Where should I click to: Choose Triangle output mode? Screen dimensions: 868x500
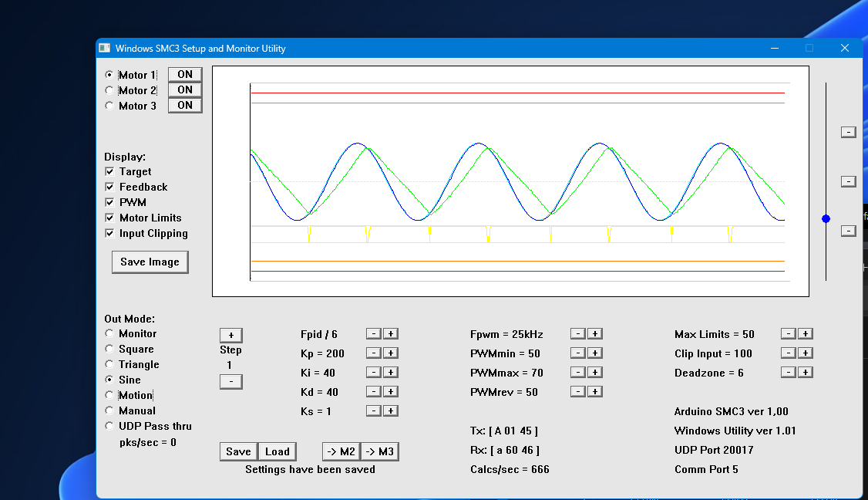click(x=109, y=364)
